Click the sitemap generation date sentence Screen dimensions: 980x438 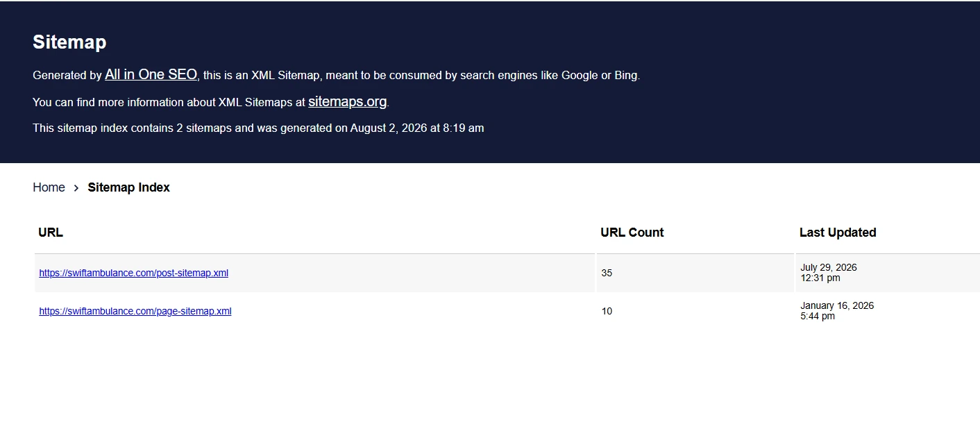pyautogui.click(x=258, y=128)
